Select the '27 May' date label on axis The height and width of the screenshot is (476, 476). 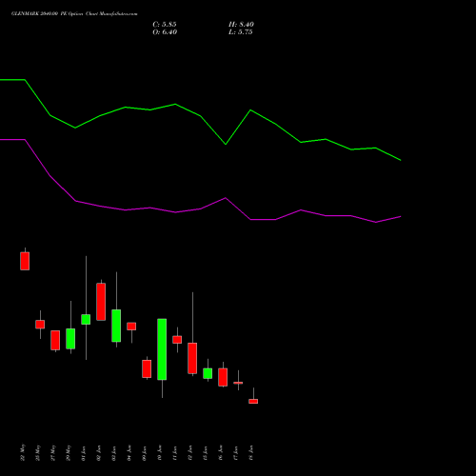pyautogui.click(x=53, y=452)
